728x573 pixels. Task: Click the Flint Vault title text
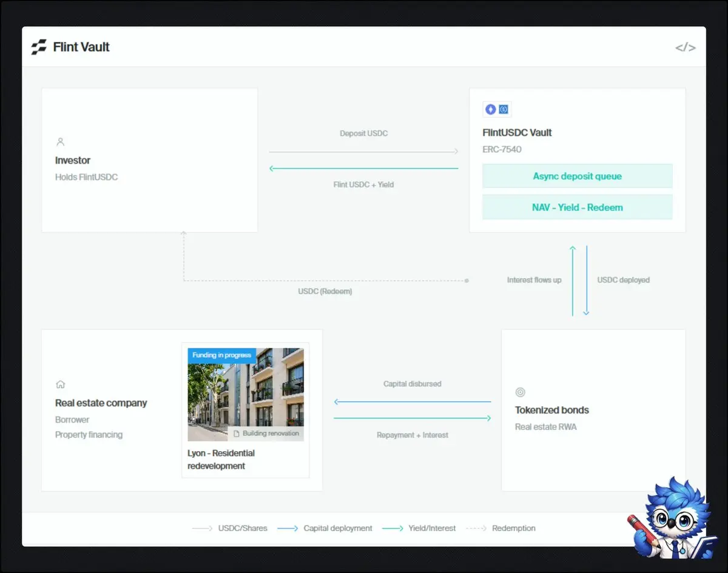tap(81, 47)
